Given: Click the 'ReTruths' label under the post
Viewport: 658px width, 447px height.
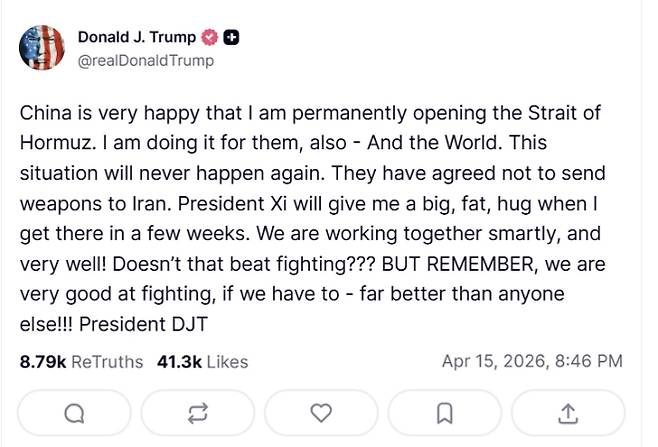Looking at the screenshot, I should pos(107,361).
